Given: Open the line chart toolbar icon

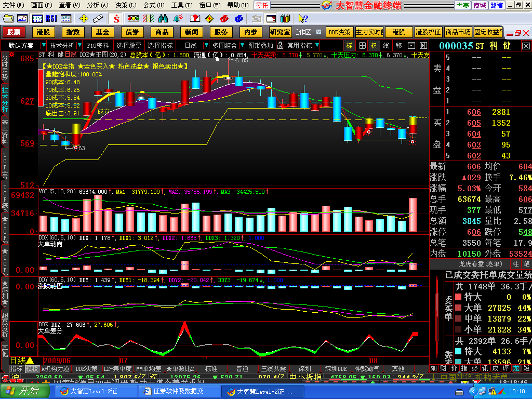Looking at the screenshot, I should (x=22, y=18).
